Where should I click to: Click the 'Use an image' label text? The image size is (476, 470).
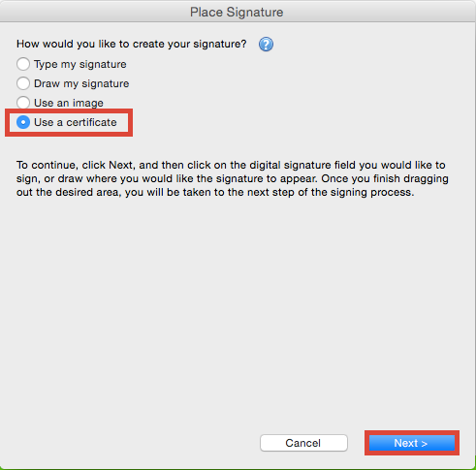click(x=69, y=103)
